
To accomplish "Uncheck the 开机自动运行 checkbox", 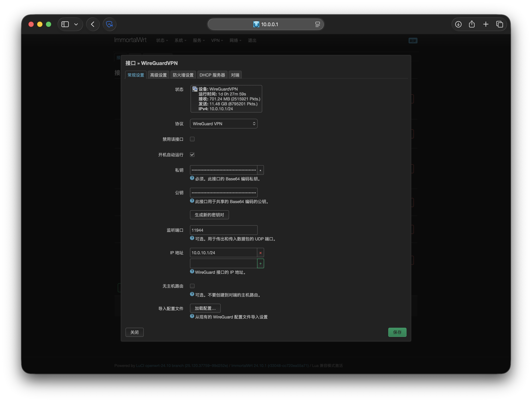I will (x=192, y=155).
